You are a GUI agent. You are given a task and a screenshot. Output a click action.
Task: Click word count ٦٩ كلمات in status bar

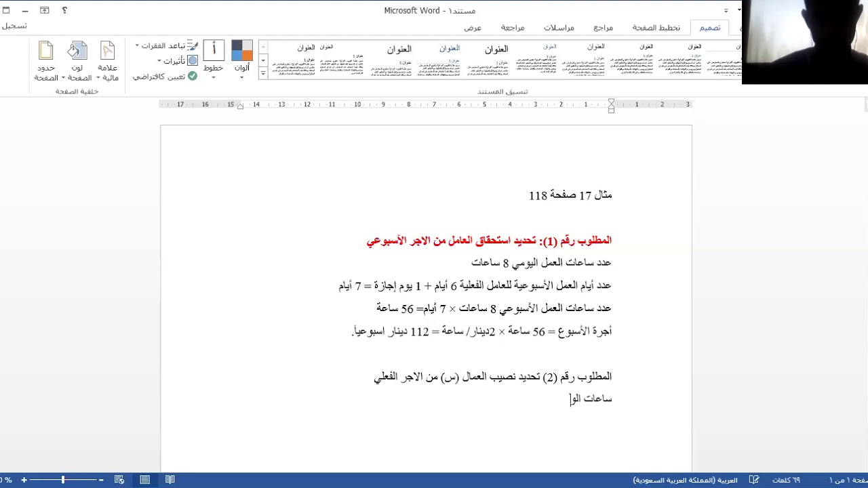click(786, 480)
